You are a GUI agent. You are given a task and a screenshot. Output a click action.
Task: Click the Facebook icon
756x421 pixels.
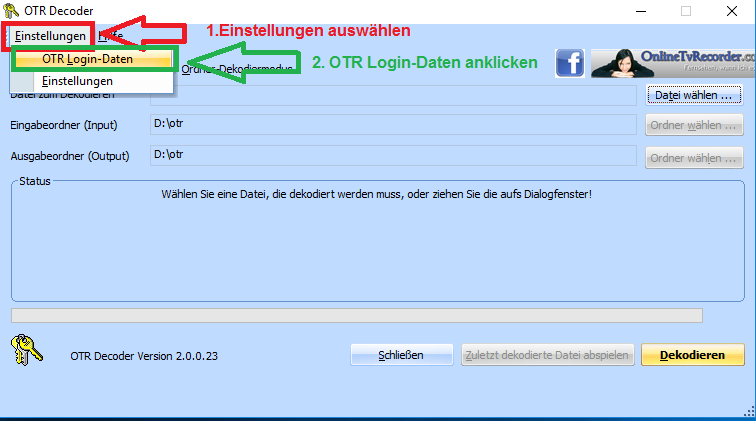pos(570,62)
